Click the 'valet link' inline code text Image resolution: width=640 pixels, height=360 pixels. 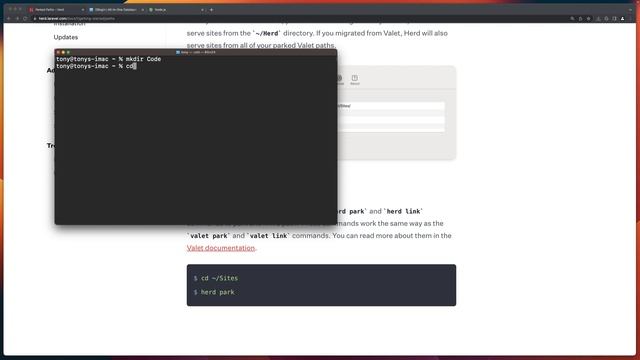[268, 236]
